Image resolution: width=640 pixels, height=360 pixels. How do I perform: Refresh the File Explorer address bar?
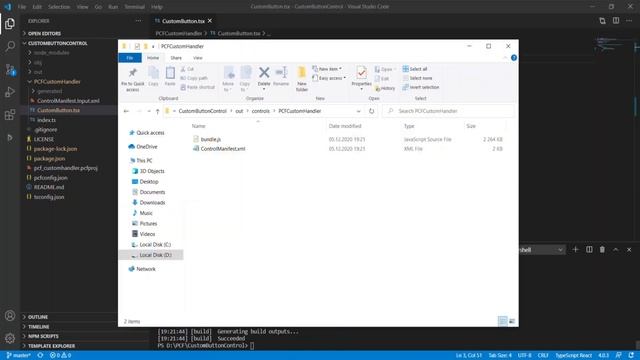click(371, 111)
